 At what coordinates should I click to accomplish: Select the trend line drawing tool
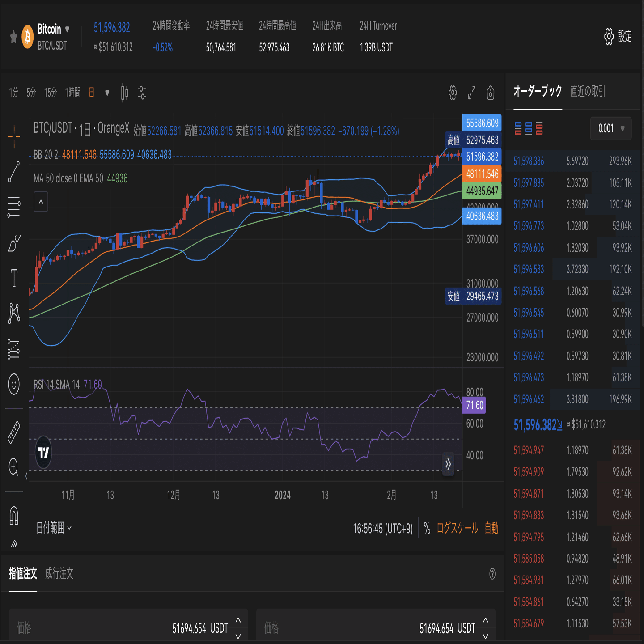(13, 170)
